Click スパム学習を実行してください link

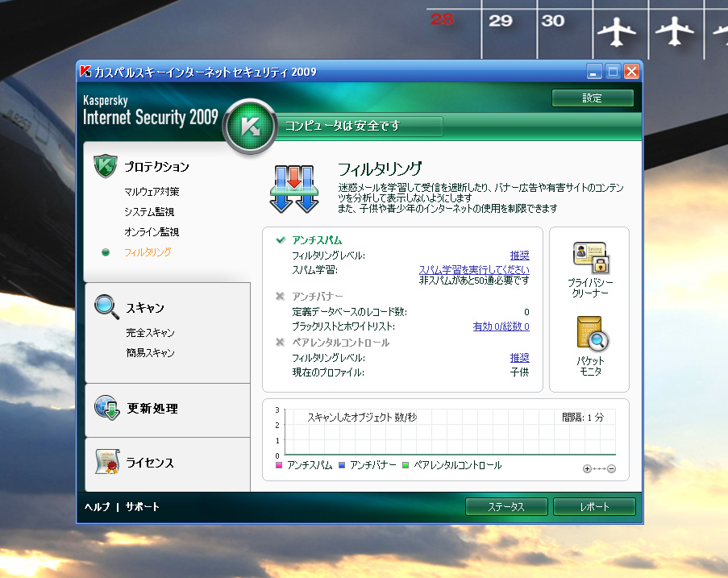coord(474,270)
